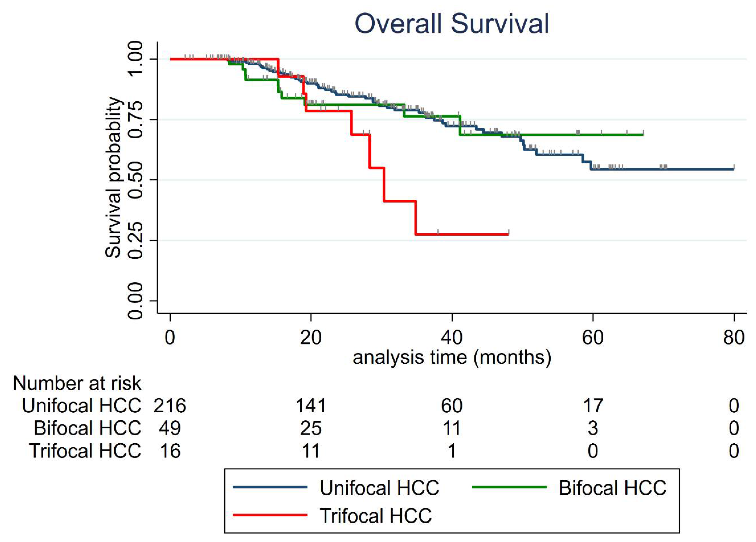Click the x-axis tick label 80
The width and height of the screenshot is (756, 542).
coord(734,338)
